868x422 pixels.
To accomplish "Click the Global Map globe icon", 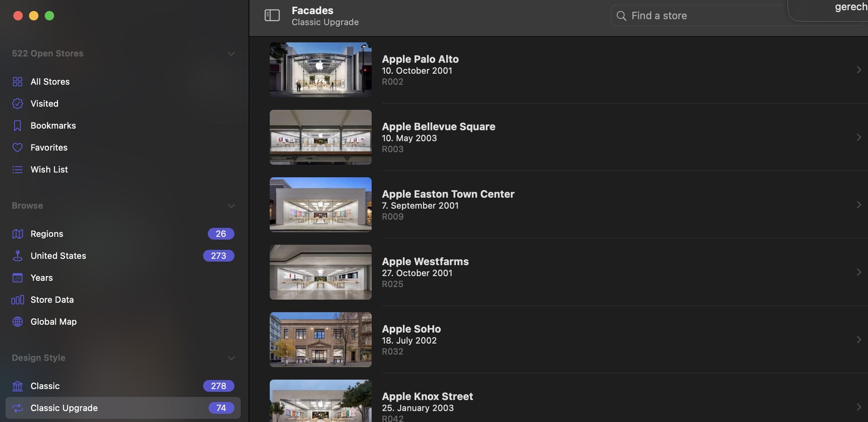I will pos(17,322).
